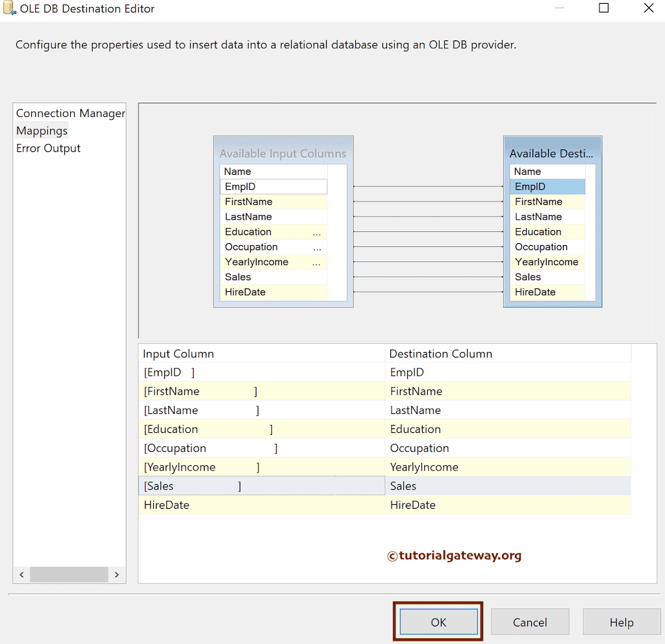Select the Mappings page
Viewport: 665px width, 644px height.
click(x=42, y=131)
